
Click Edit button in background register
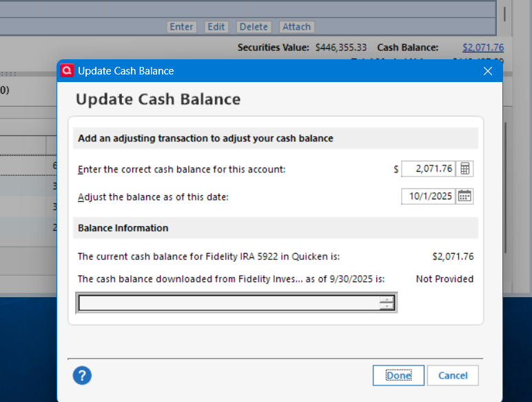point(216,27)
